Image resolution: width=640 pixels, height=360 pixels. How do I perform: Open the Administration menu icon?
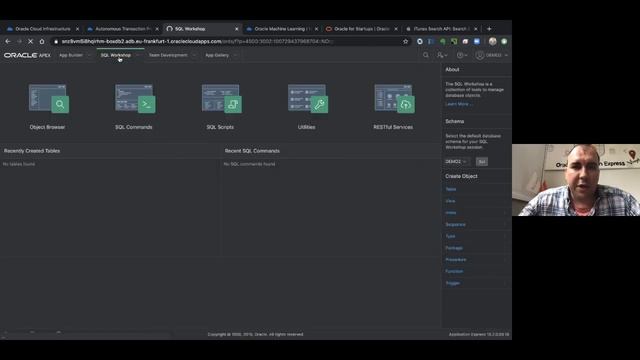[442, 55]
